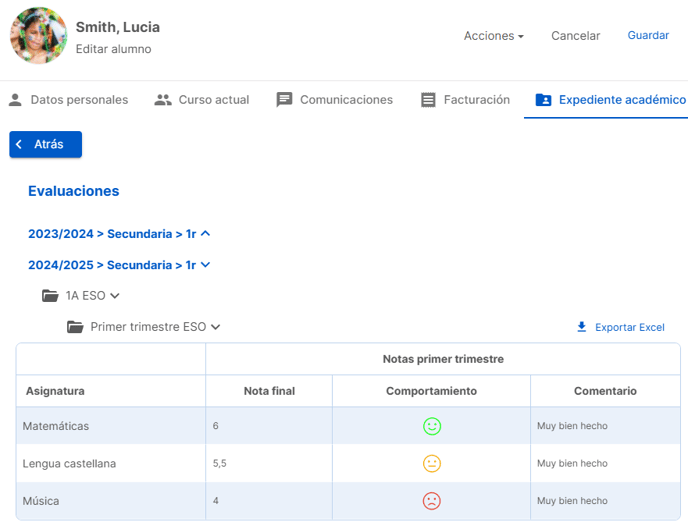Click Lucia Smith's profile photo
This screenshot has width=688, height=529.
click(x=39, y=36)
